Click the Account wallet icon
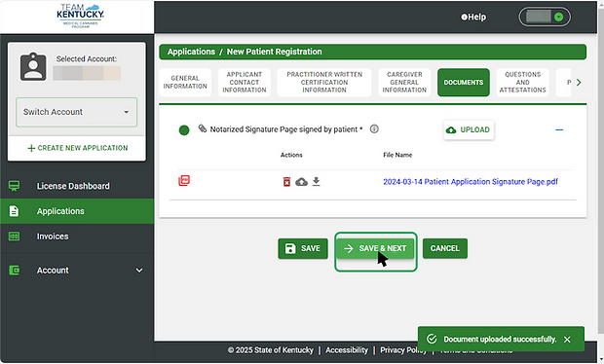 pos(15,271)
